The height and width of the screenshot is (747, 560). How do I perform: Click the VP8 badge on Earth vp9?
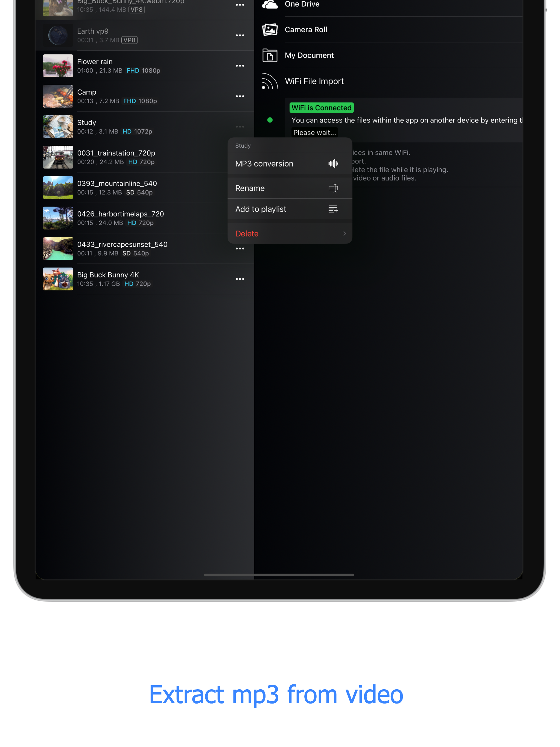click(x=129, y=40)
